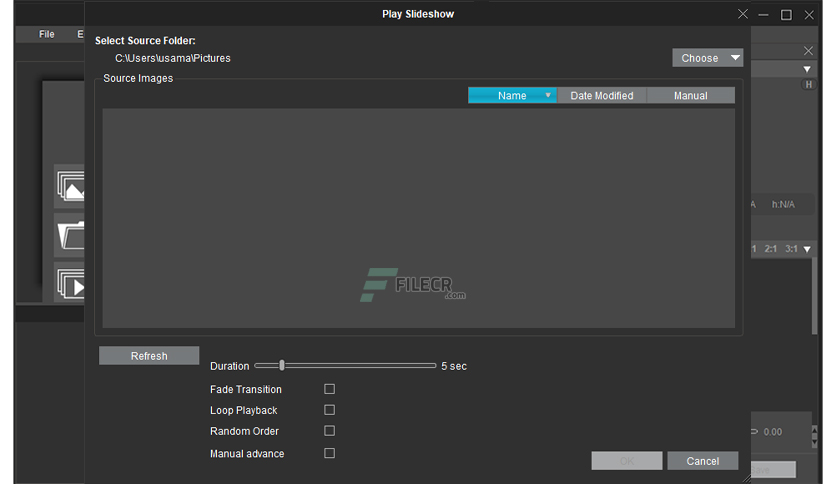Open the Choose dropdown arrow
The height and width of the screenshot is (484, 836).
[x=735, y=58]
